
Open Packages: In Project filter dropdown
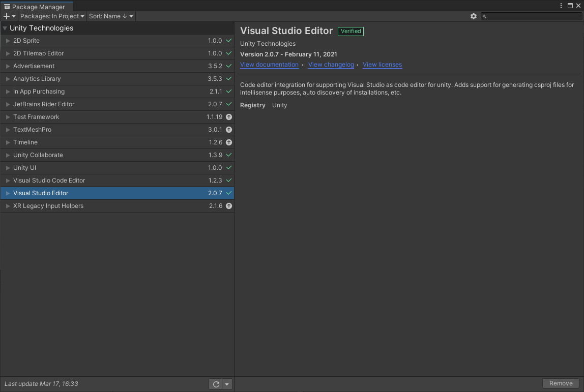click(52, 16)
